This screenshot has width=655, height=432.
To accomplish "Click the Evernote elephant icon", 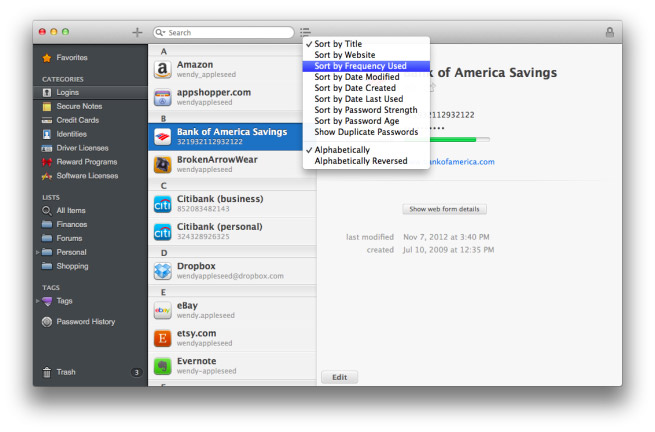I will (162, 366).
